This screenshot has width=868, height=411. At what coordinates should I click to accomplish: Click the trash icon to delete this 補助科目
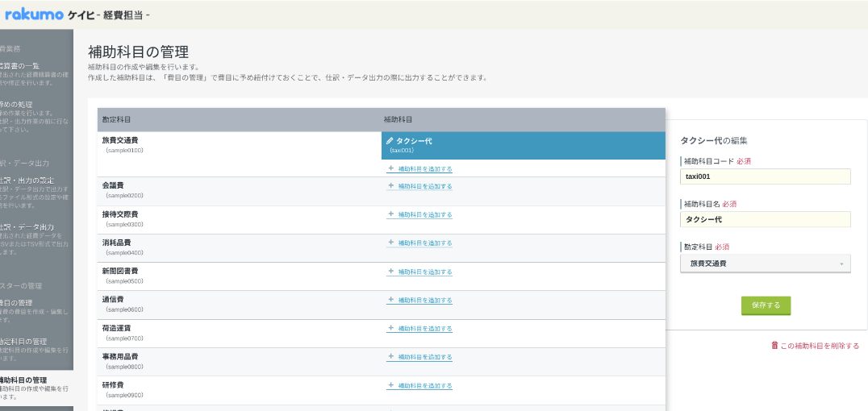point(774,345)
